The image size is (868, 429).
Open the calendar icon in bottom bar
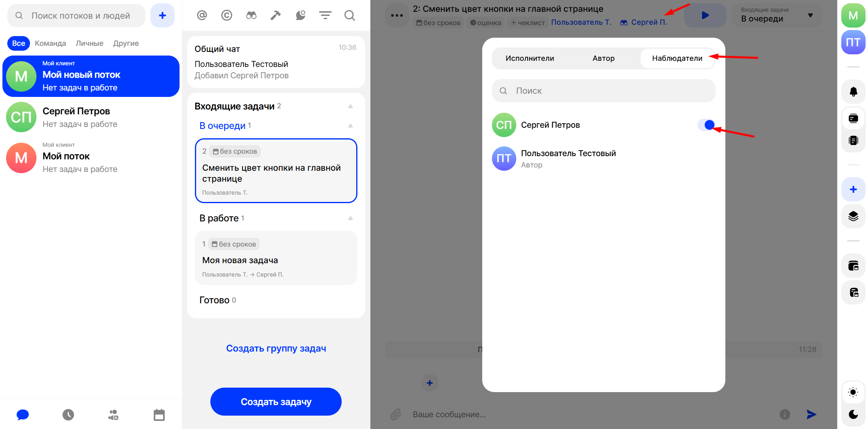pyautogui.click(x=159, y=414)
